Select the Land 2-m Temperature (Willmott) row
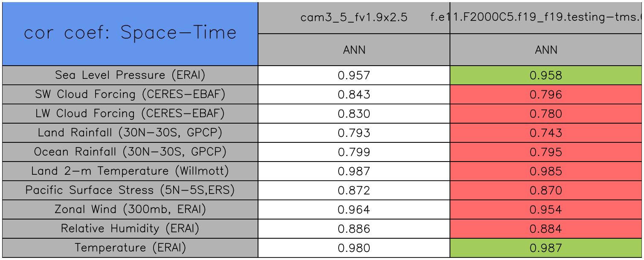This screenshot has width=644, height=260. click(x=130, y=171)
